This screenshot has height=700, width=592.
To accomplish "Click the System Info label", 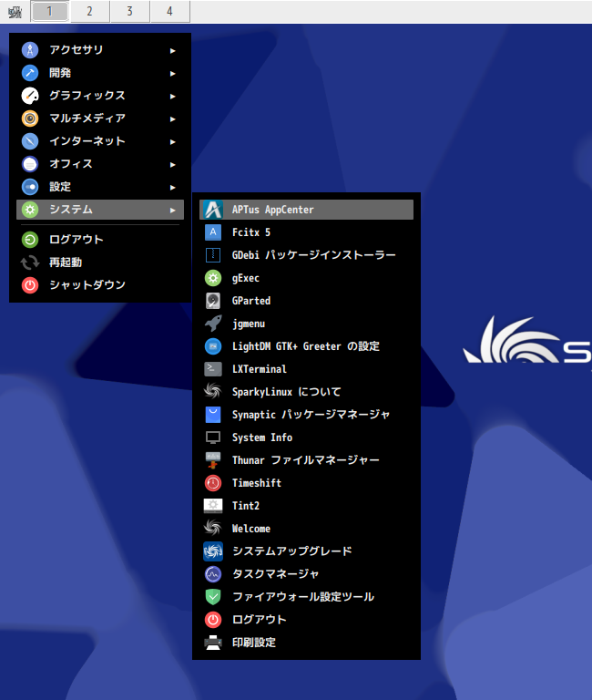I will (262, 437).
